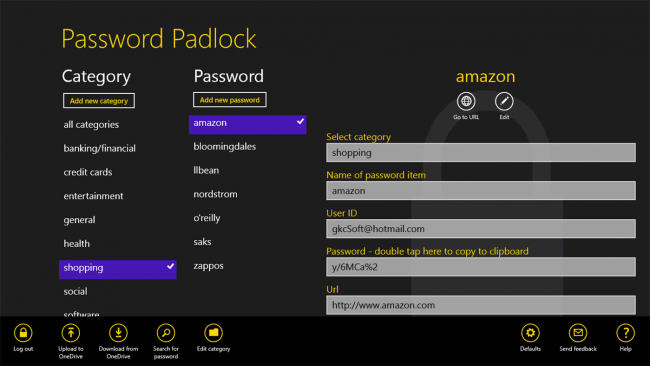
Task: Click the User ID field
Action: pos(481,229)
